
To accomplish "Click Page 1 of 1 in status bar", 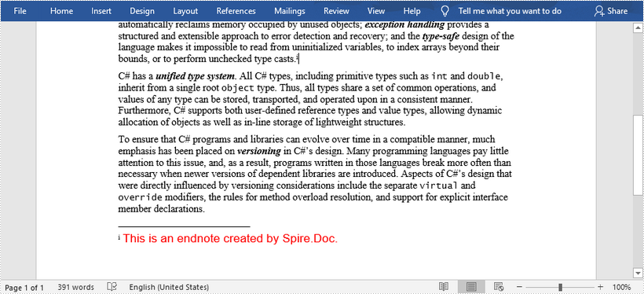I will 24,288.
